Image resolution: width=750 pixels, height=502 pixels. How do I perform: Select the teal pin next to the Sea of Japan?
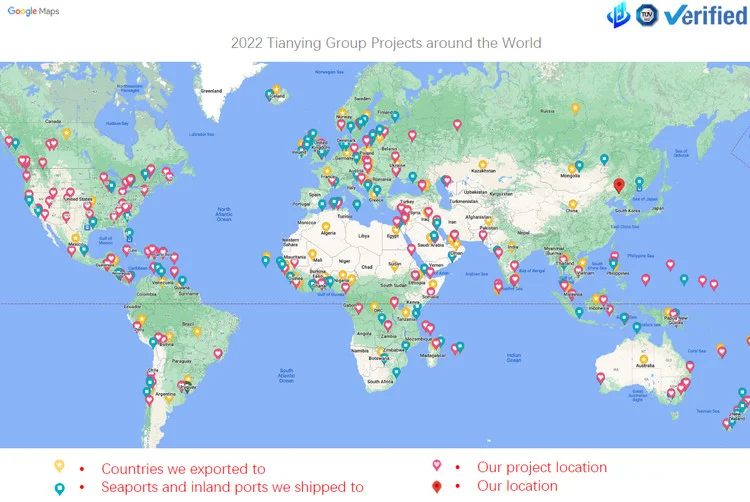pos(639,182)
